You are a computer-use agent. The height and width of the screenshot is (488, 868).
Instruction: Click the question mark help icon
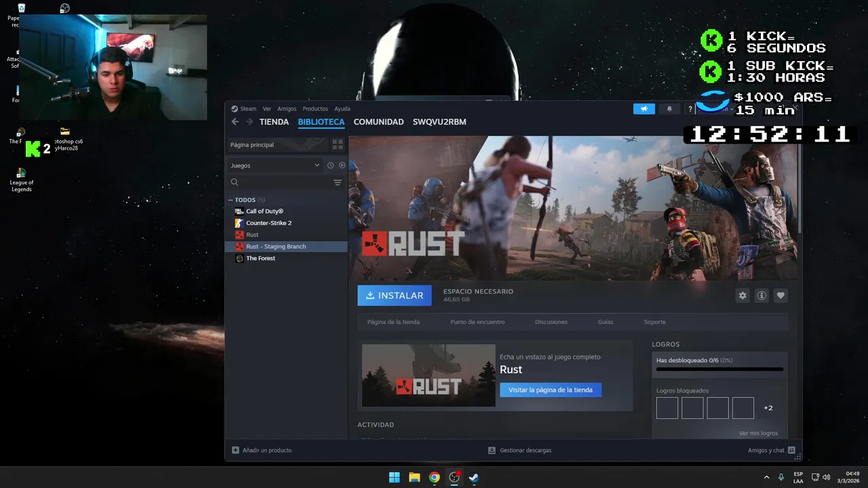[690, 108]
